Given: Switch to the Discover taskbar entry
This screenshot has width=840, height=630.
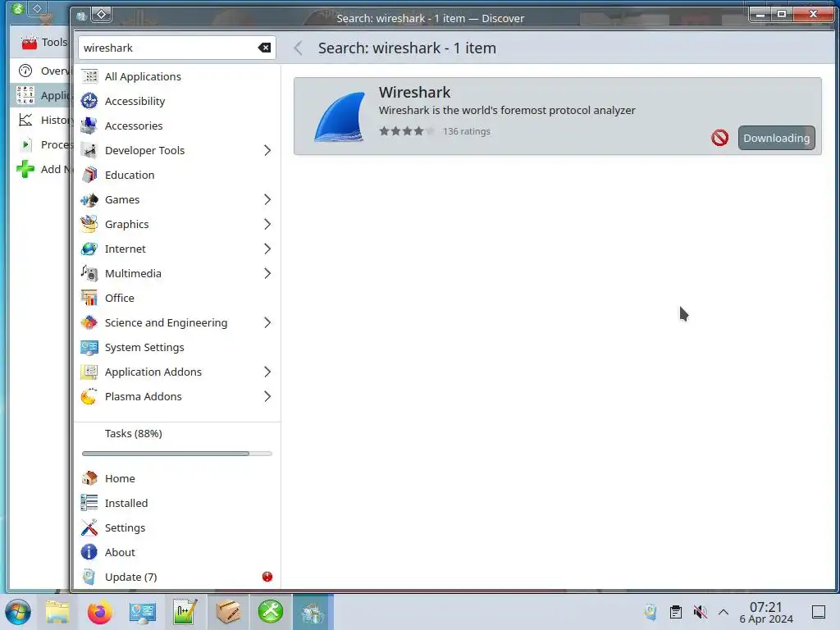Looking at the screenshot, I should click(313, 612).
